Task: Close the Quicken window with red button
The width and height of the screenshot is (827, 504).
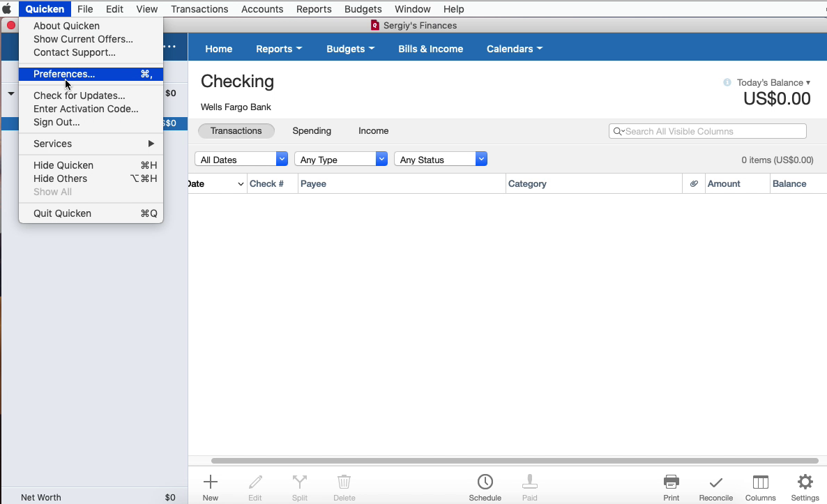Action: [10, 25]
